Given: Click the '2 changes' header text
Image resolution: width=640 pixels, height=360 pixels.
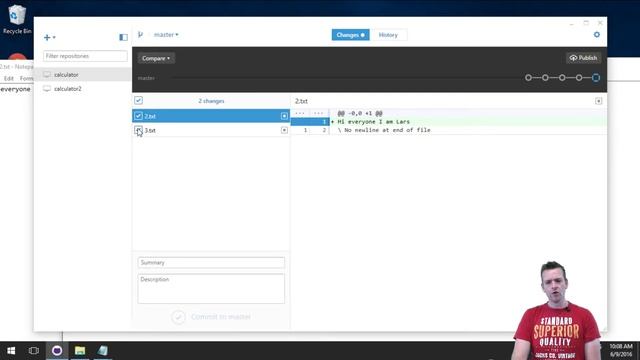Looking at the screenshot, I should tap(211, 101).
